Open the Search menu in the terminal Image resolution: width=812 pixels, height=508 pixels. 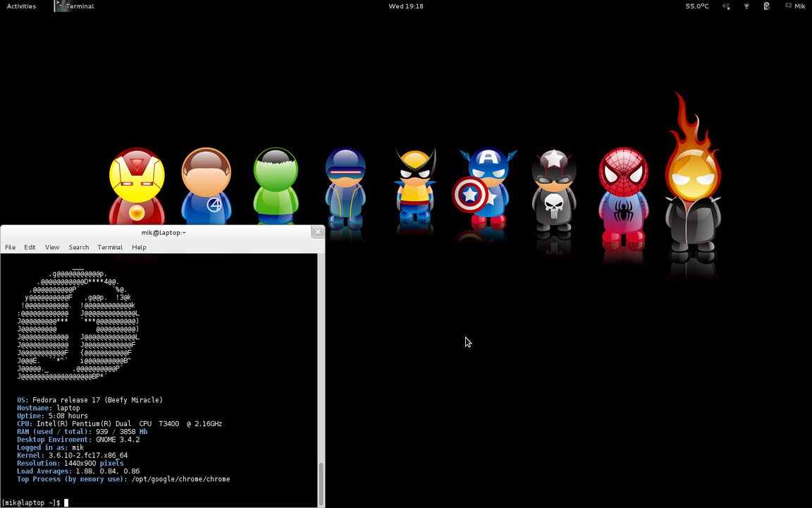click(x=79, y=247)
